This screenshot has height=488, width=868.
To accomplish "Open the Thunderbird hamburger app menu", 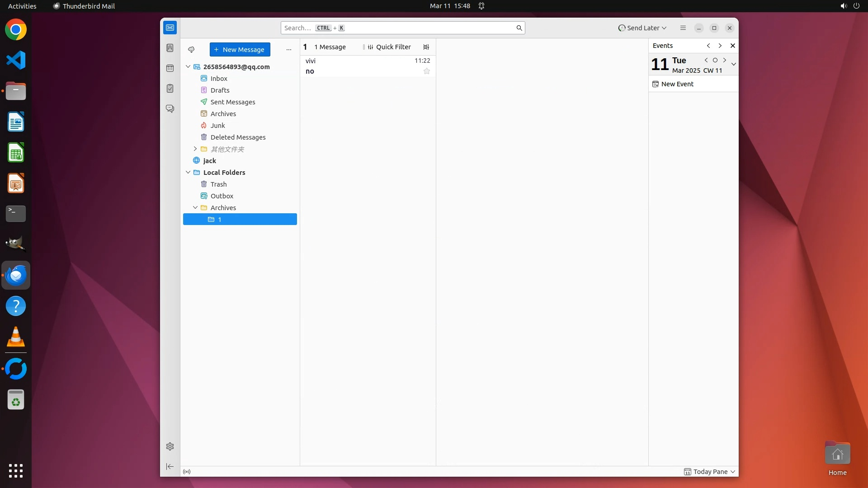I will pyautogui.click(x=683, y=28).
